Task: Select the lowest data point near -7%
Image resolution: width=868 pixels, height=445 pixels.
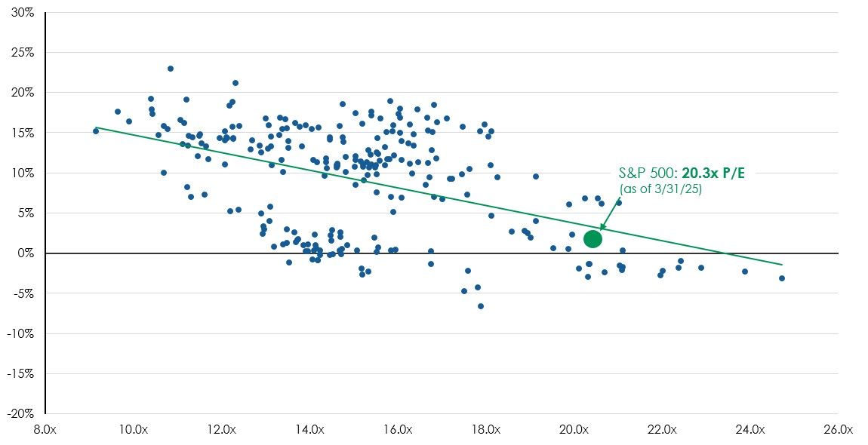Action: point(481,306)
